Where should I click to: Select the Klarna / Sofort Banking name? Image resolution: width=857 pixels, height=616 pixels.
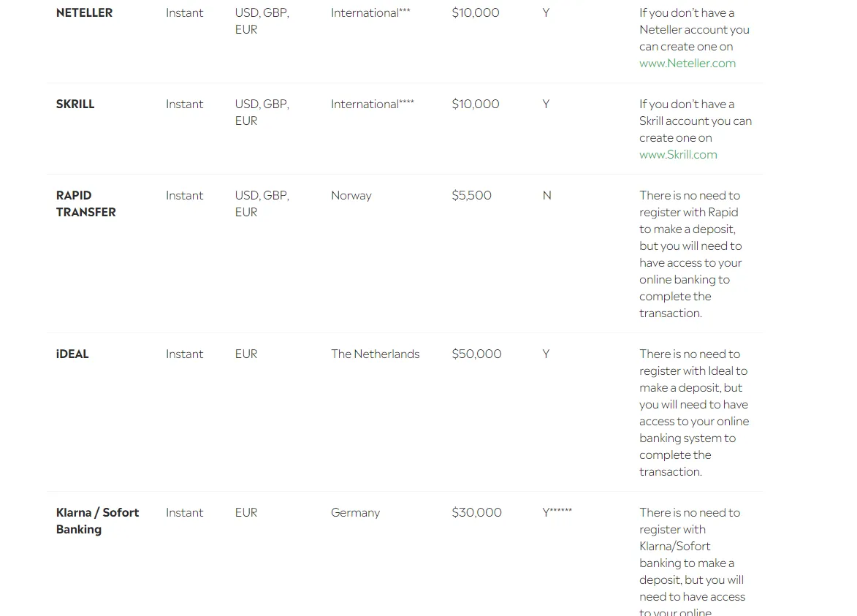pos(97,520)
